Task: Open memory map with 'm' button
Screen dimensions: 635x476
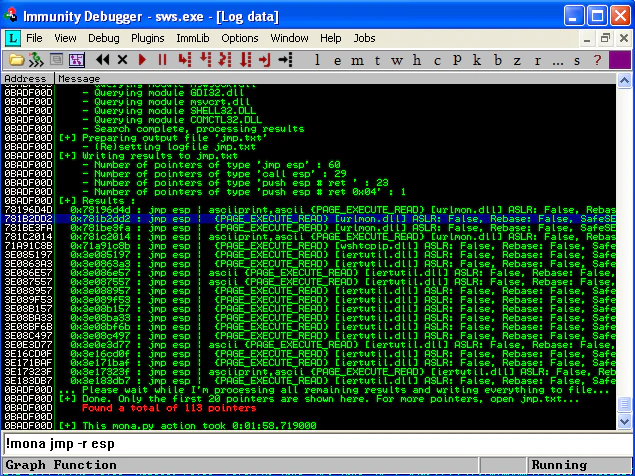Action: [357, 60]
